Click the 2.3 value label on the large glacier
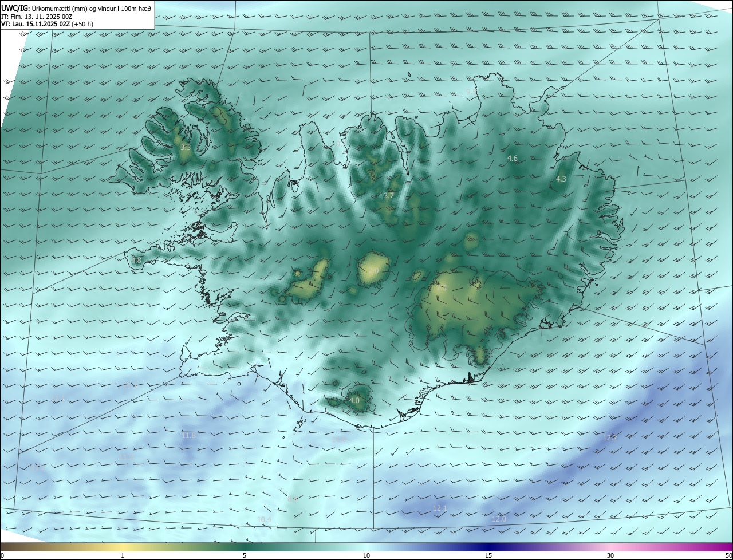This screenshot has width=733, height=560. click(x=441, y=289)
